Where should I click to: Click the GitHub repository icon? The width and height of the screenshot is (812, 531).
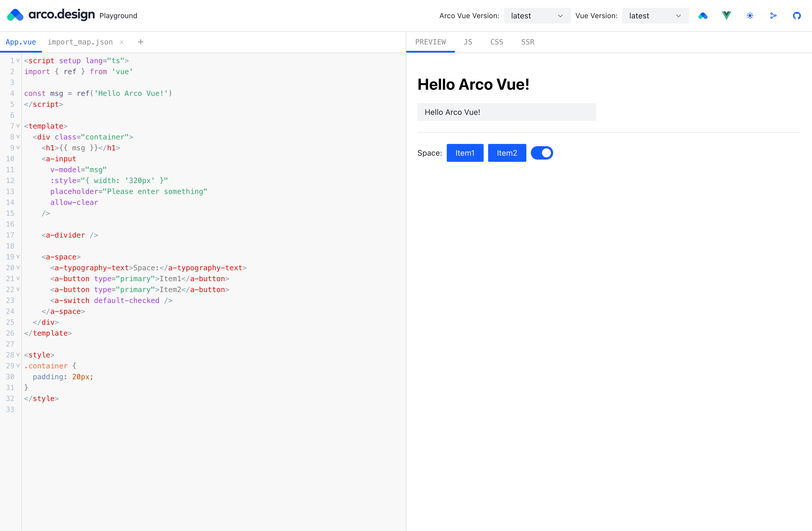coord(797,15)
